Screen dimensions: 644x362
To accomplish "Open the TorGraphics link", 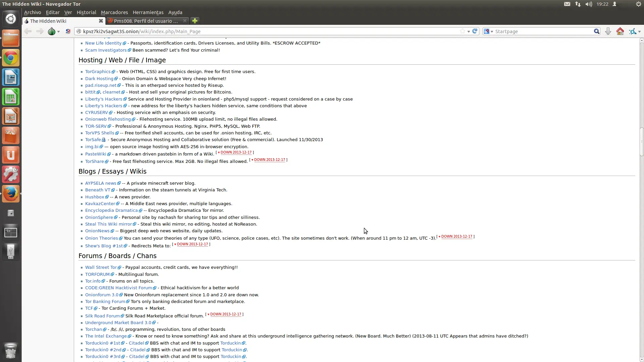I will tap(98, 72).
